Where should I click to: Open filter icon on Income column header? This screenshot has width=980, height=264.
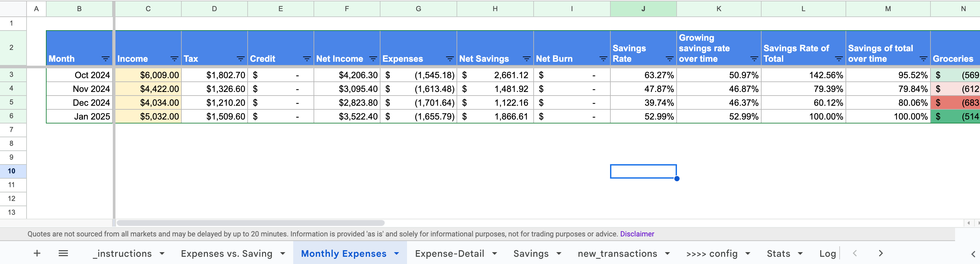coord(174,59)
